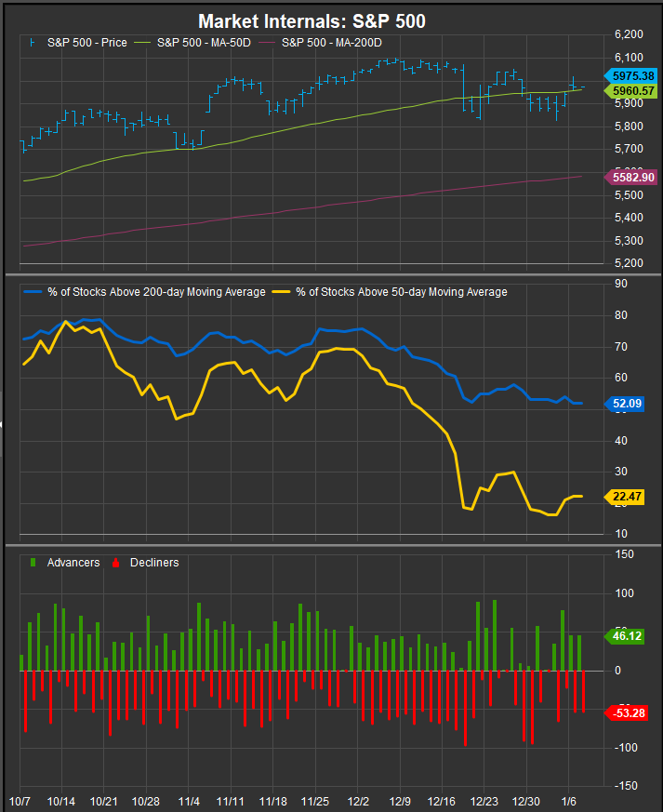This screenshot has height=812, width=663.
Task: Click the 10/21 date axis label
Action: pos(103,802)
